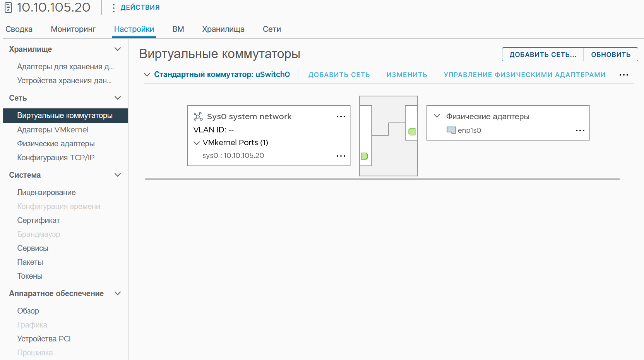
Task: Collapse the Хранилище sidebar section
Action: coord(118,49)
